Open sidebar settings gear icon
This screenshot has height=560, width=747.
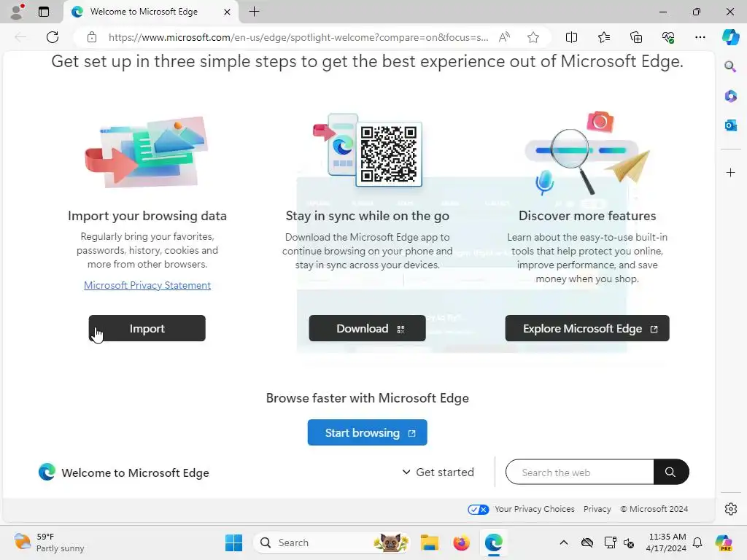[730, 509]
